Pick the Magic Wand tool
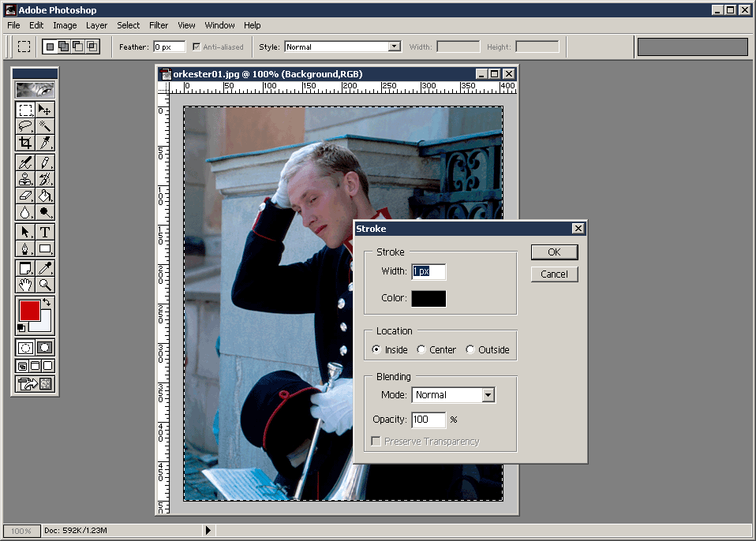The width and height of the screenshot is (756, 541). click(45, 126)
